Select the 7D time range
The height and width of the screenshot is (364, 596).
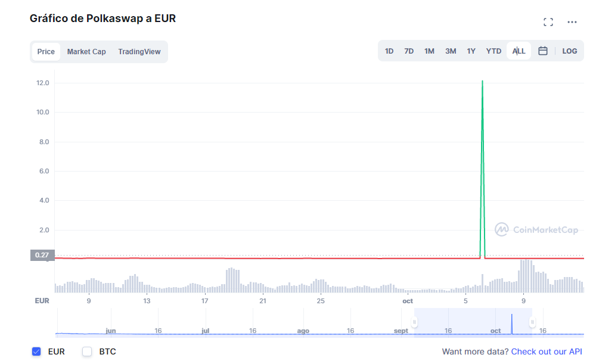click(x=409, y=51)
